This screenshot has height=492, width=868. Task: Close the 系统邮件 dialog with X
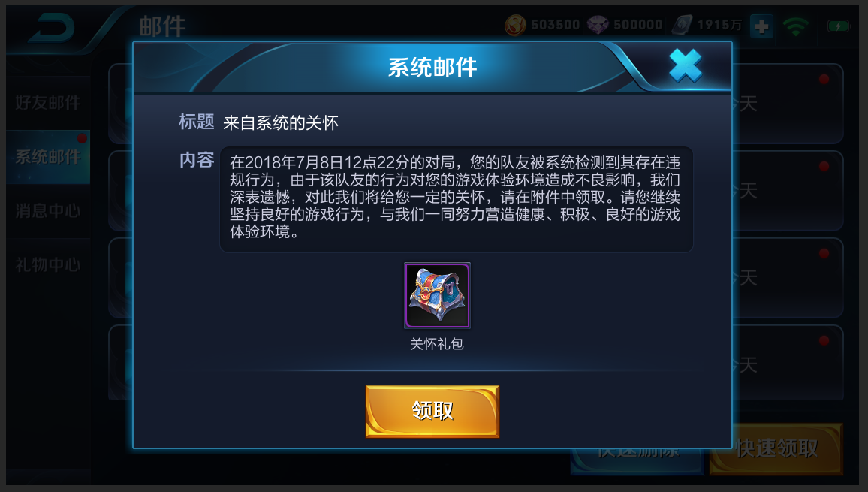pyautogui.click(x=686, y=65)
